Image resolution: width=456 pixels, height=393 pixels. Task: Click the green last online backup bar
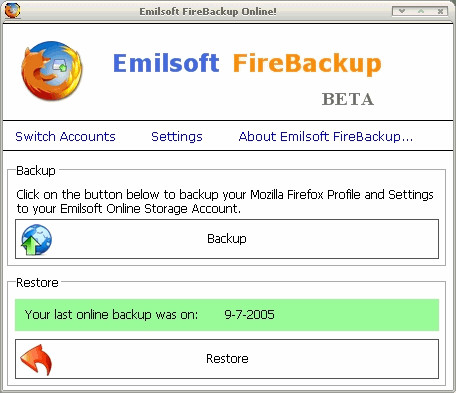227,315
